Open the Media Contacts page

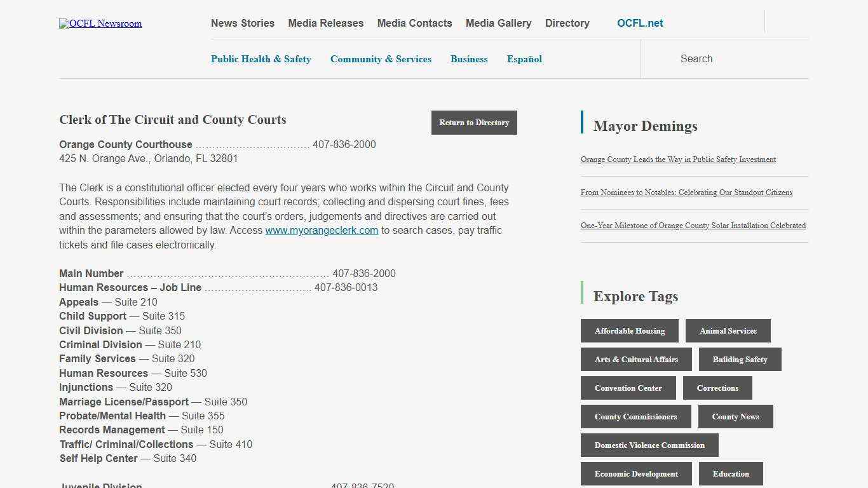[x=414, y=23]
